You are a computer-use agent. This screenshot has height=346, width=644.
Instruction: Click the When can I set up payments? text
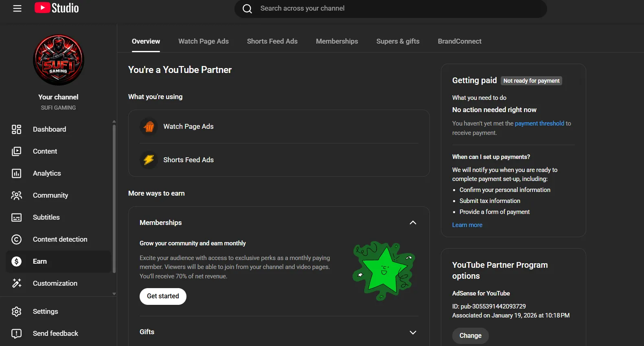pos(491,157)
